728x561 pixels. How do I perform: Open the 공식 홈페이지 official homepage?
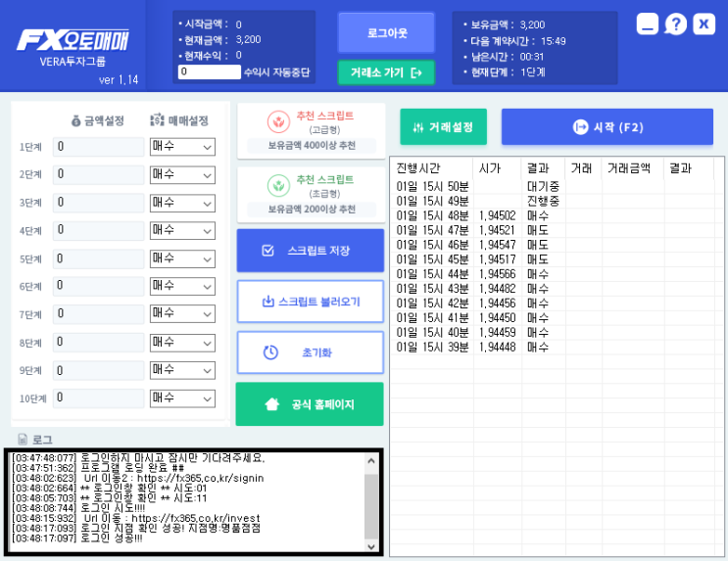coord(310,404)
